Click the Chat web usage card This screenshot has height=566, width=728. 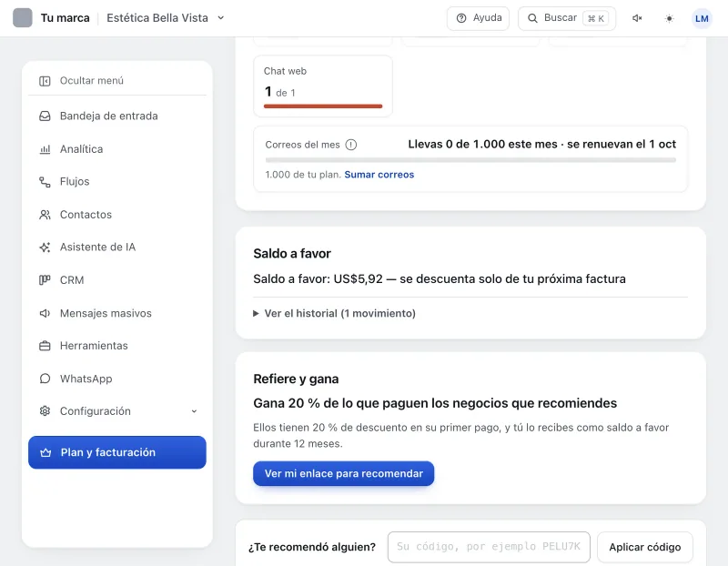tap(323, 86)
